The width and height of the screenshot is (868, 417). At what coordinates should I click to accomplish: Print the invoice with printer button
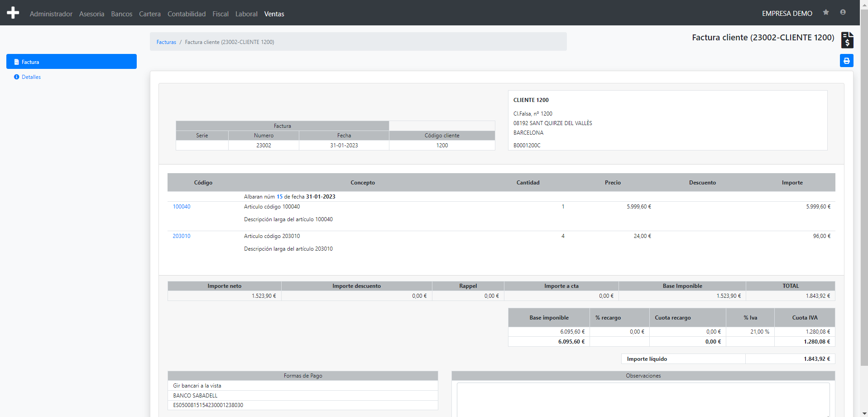847,61
